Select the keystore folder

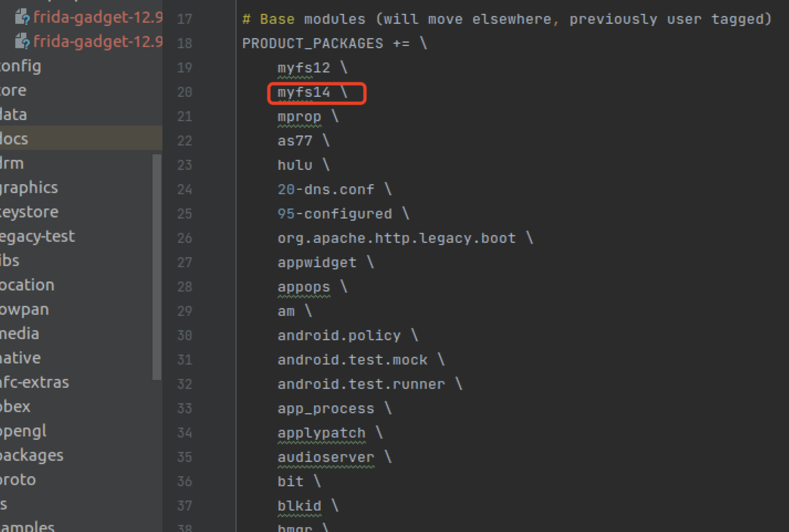coord(29,212)
